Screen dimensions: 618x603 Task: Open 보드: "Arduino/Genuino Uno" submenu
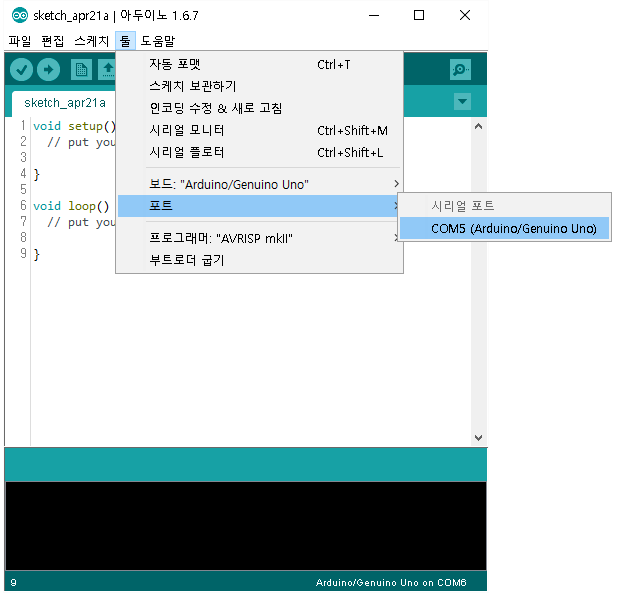pos(260,184)
